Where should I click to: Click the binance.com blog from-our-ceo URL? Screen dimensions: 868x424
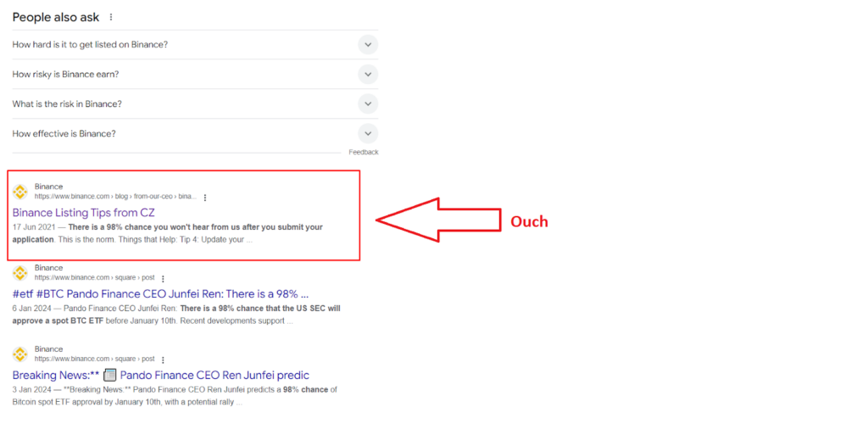pos(115,197)
